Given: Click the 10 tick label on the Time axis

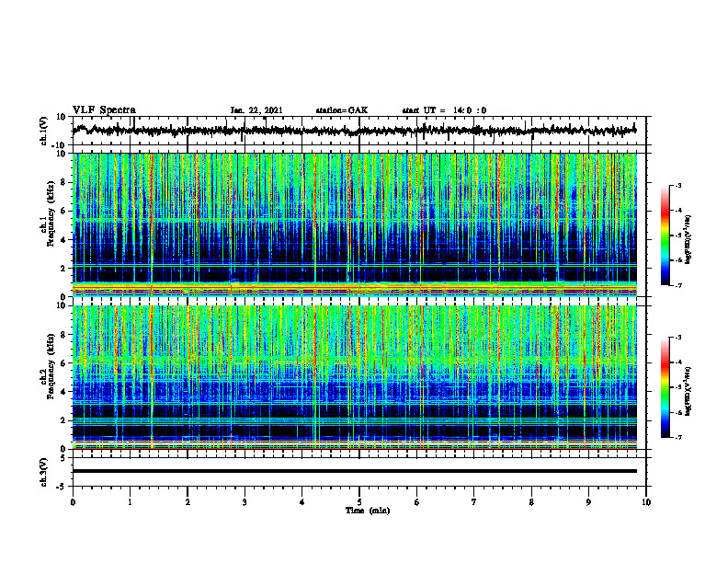Looking at the screenshot, I should click(646, 502).
